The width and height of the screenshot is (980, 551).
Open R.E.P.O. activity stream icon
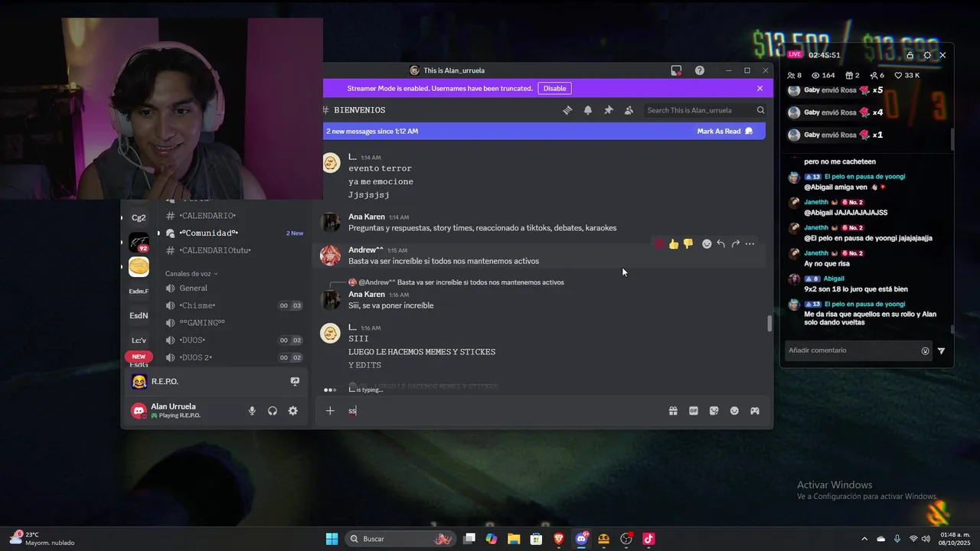coord(295,381)
